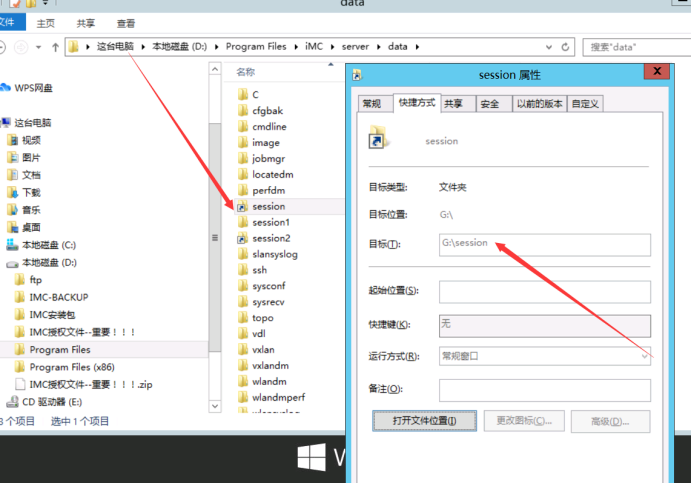The width and height of the screenshot is (692, 483).
Task: Click the slansyslog folder icon
Action: (243, 254)
